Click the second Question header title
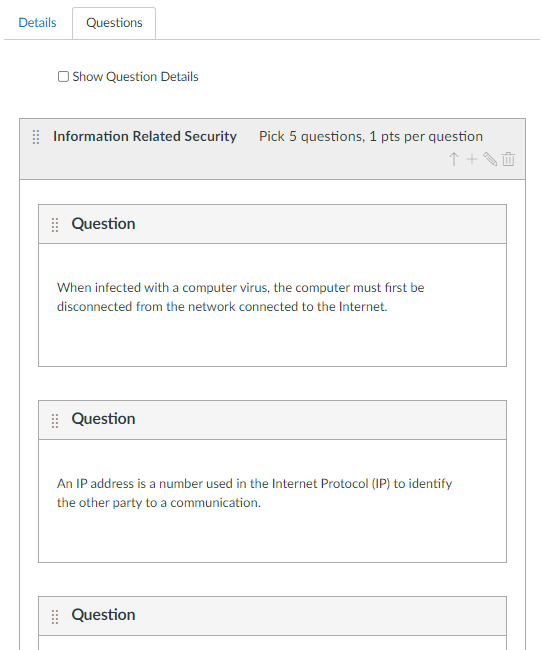 tap(103, 419)
